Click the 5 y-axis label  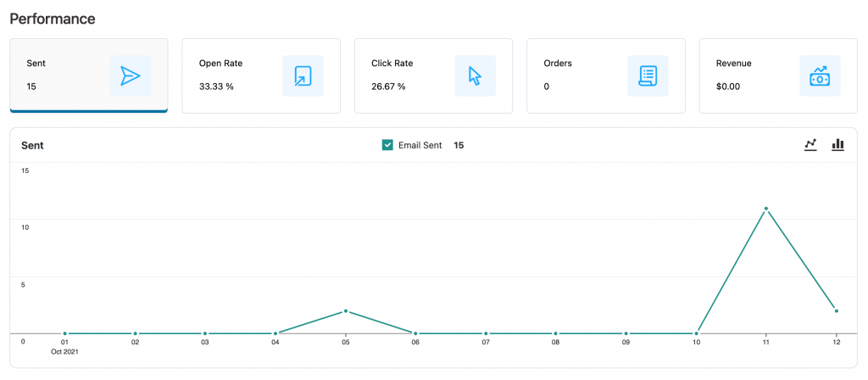click(23, 285)
